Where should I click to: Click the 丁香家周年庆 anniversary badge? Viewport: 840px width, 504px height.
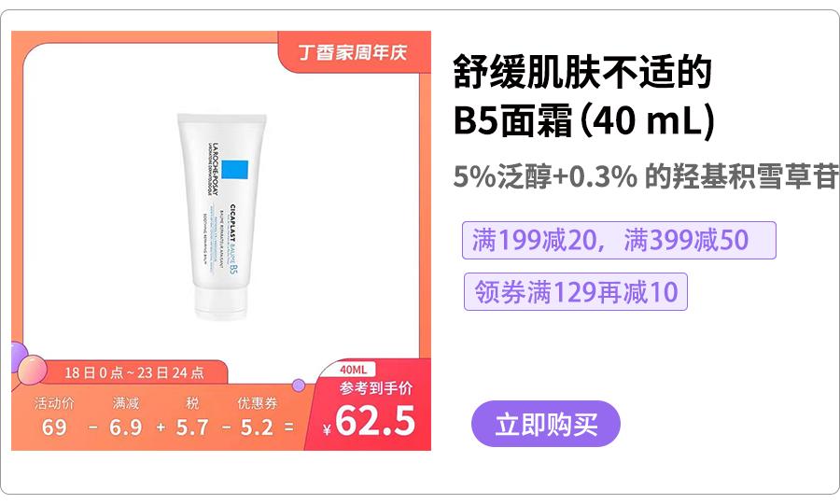pos(354,52)
